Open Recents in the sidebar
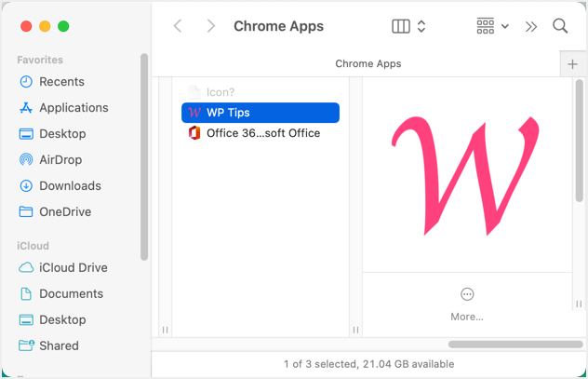The height and width of the screenshot is (379, 588). (61, 82)
